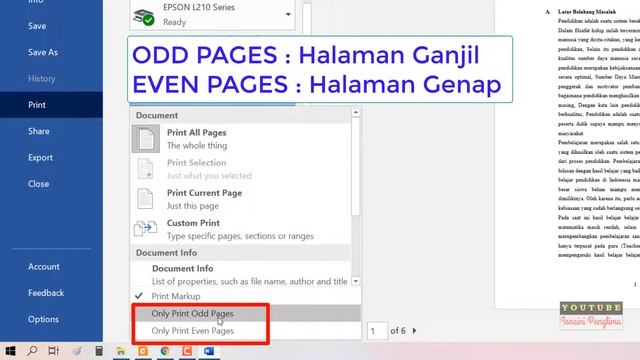Select EPSON L210 Series printer box
This screenshot has width=640, height=360.
click(x=212, y=15)
